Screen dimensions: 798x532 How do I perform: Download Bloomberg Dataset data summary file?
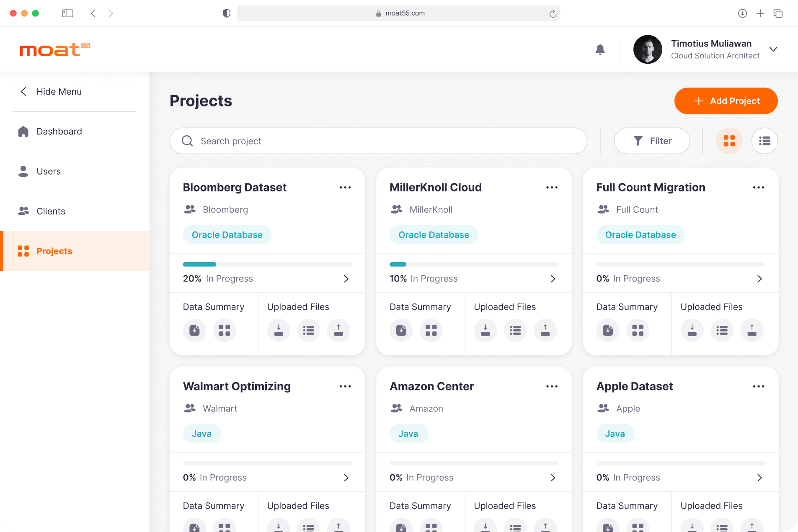coord(194,331)
